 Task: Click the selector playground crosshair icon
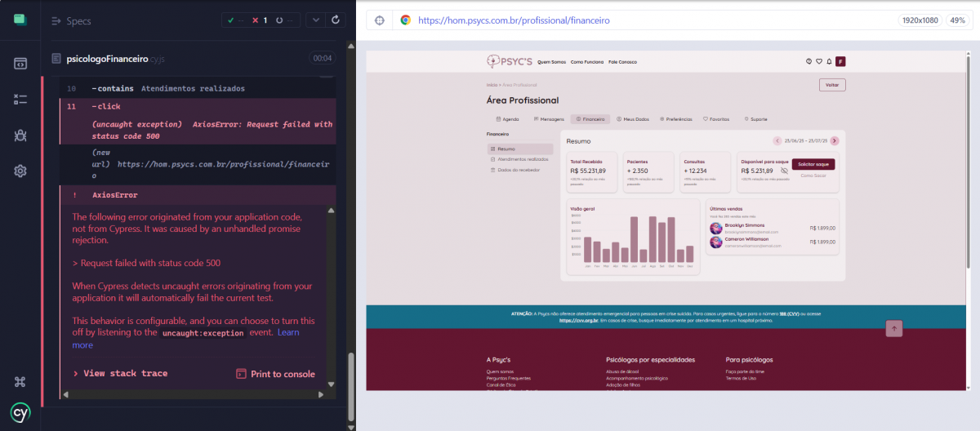click(380, 20)
